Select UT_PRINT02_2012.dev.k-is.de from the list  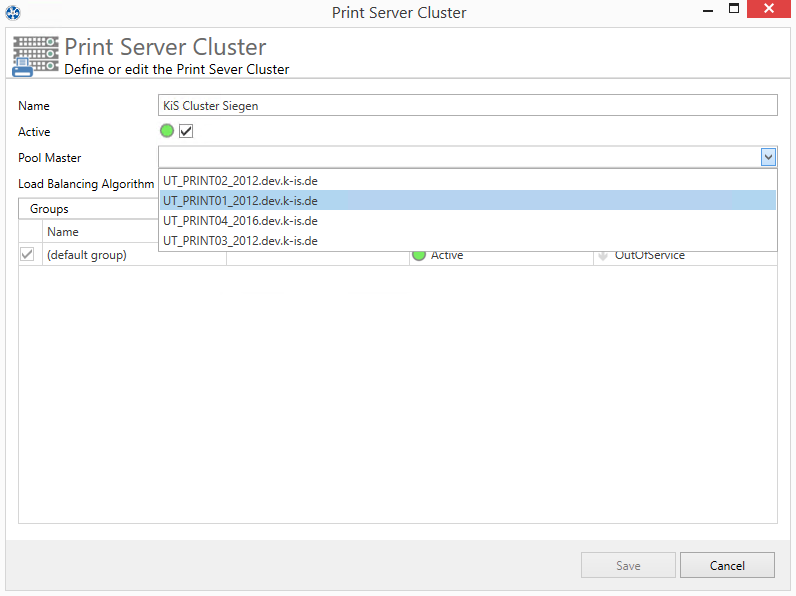tap(240, 181)
